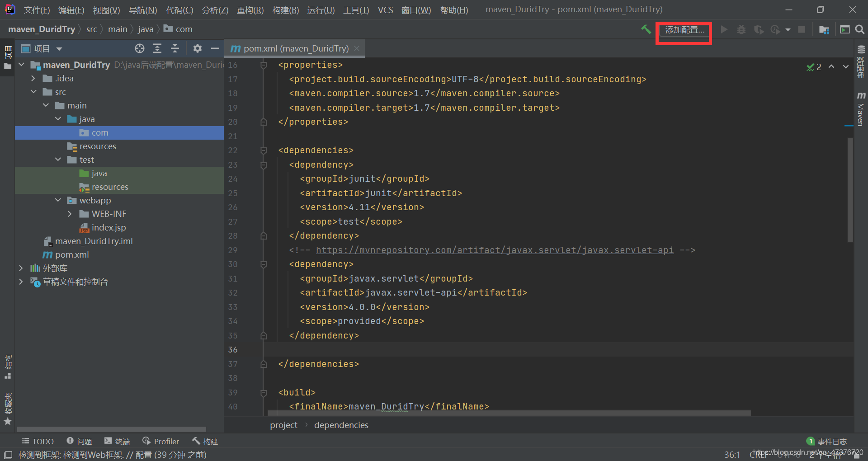Click the Add Configuration button
868x461 pixels.
click(x=684, y=30)
